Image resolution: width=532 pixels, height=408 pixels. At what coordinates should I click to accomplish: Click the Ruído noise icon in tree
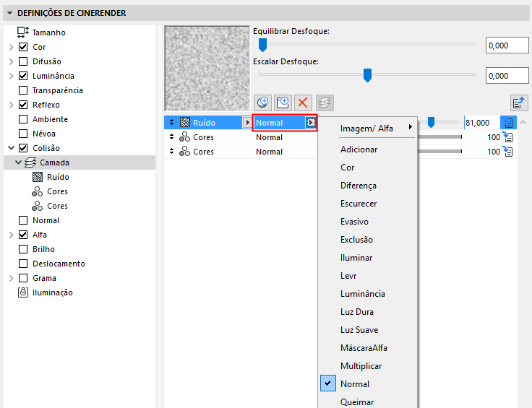coord(38,177)
